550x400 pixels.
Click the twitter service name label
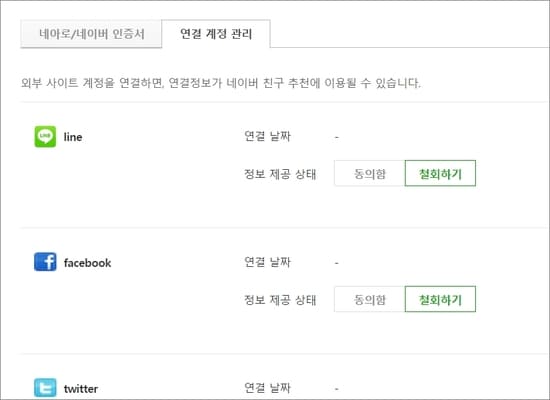click(x=81, y=389)
